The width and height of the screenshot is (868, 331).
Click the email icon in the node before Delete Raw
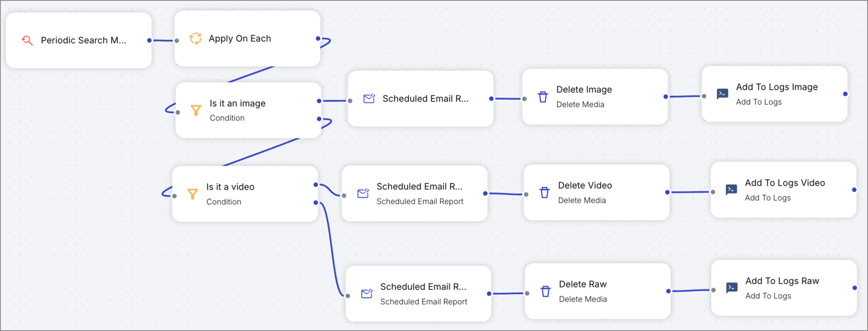(x=367, y=294)
